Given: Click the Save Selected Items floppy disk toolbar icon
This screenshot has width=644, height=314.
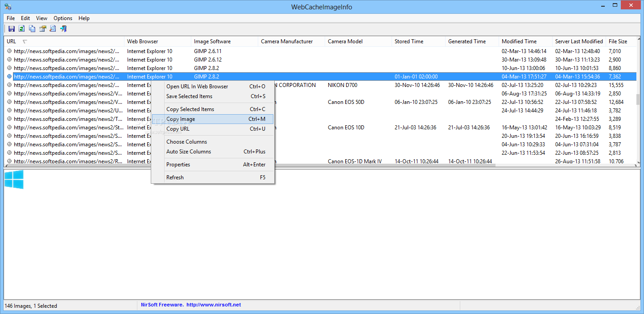Looking at the screenshot, I should pos(12,29).
